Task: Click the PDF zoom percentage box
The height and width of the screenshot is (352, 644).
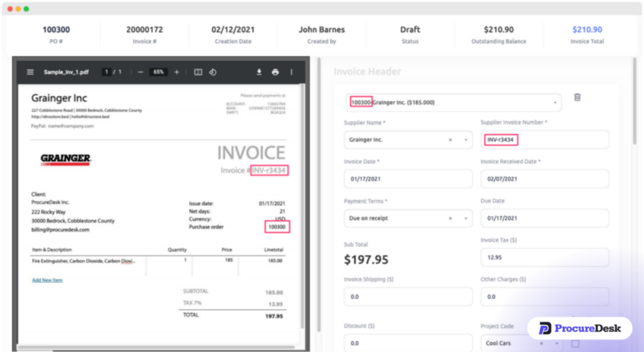Action: [x=158, y=72]
